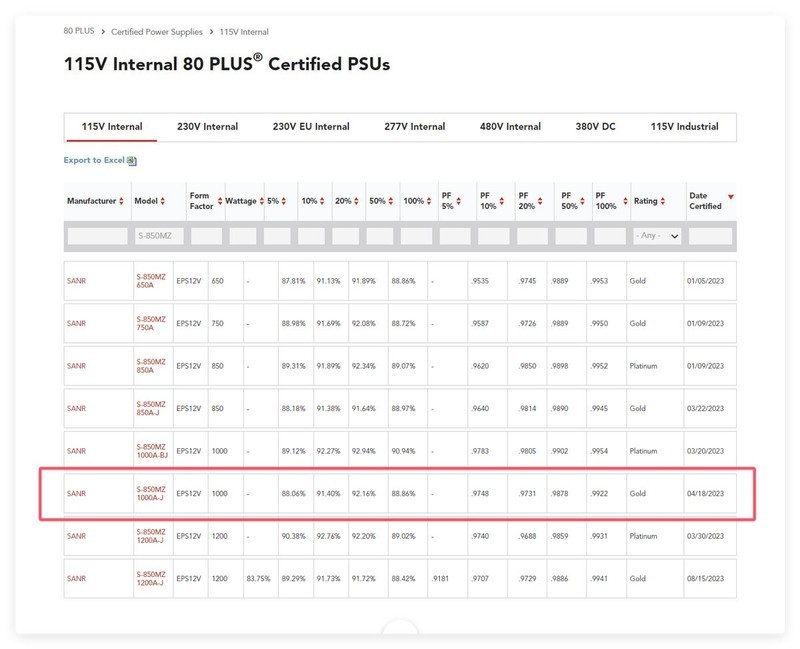Image resolution: width=800 pixels, height=649 pixels.
Task: Click the Date Certified filter field
Action: coord(710,236)
